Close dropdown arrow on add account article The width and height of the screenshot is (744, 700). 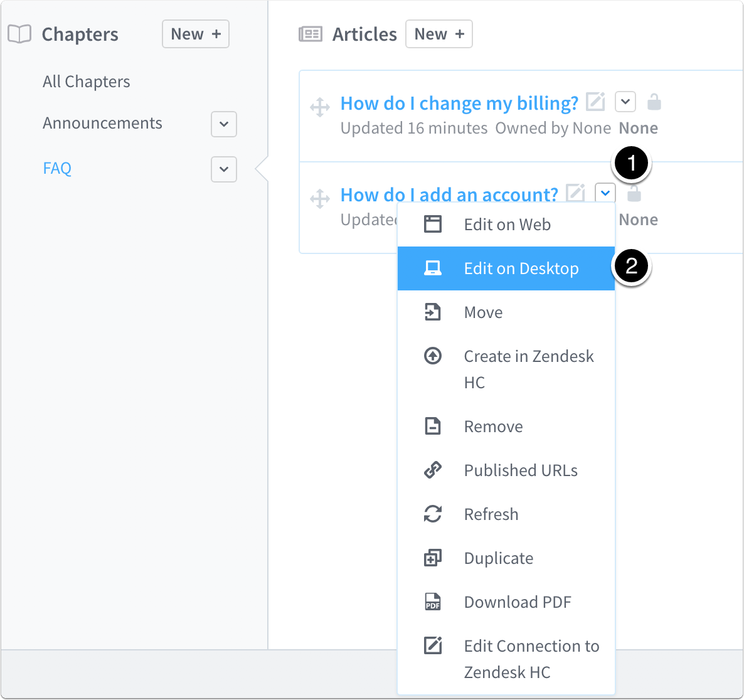[x=605, y=193]
